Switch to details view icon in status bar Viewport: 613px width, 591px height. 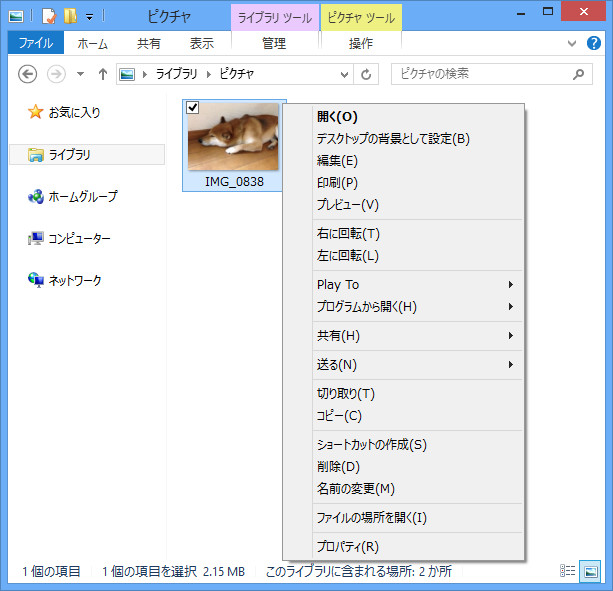click(x=567, y=571)
